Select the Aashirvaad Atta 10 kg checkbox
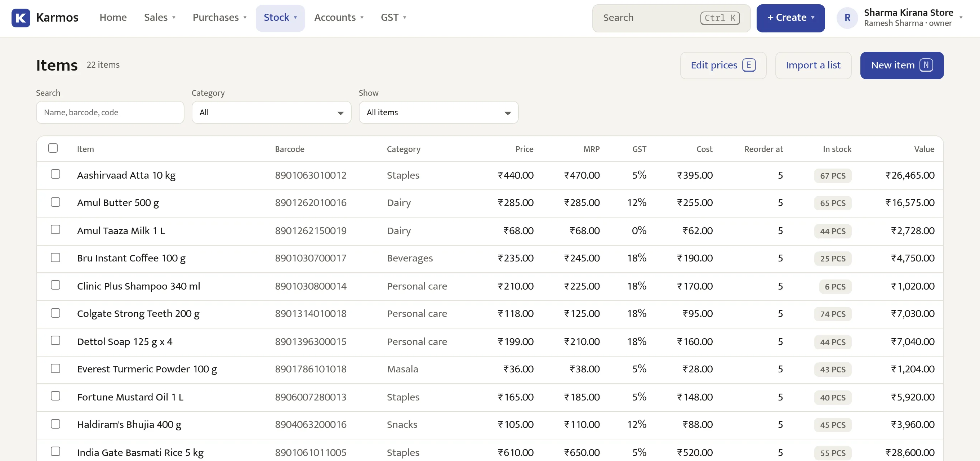This screenshot has width=980, height=461. [x=55, y=174]
